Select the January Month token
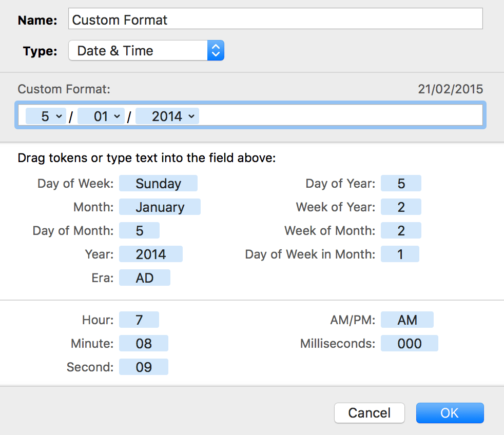The width and height of the screenshot is (504, 435). [x=159, y=207]
